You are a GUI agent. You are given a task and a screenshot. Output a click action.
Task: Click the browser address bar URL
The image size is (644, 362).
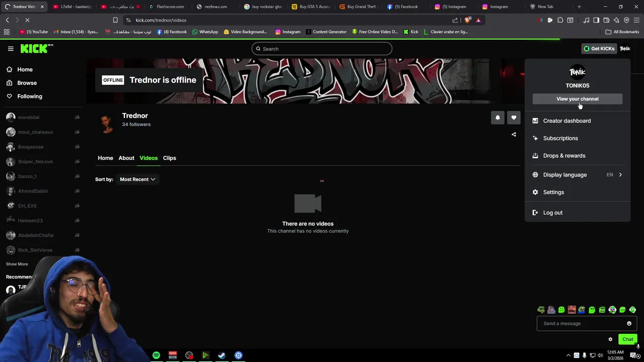161,20
